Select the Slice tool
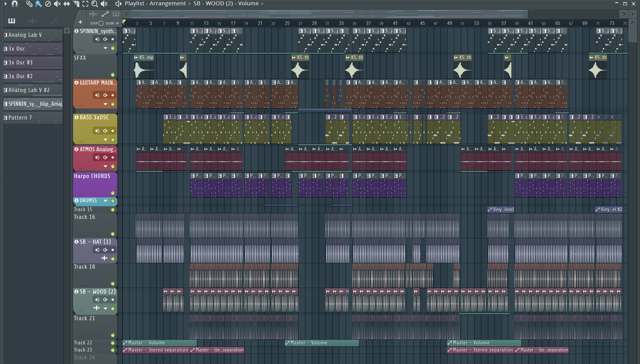The width and height of the screenshot is (640, 364). (76, 4)
